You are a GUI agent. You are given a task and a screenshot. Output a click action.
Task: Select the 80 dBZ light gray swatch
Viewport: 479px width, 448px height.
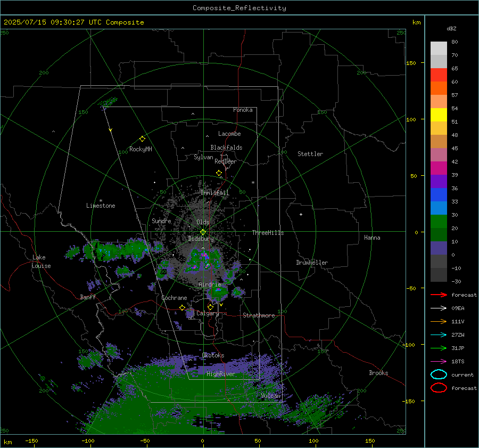click(439, 48)
